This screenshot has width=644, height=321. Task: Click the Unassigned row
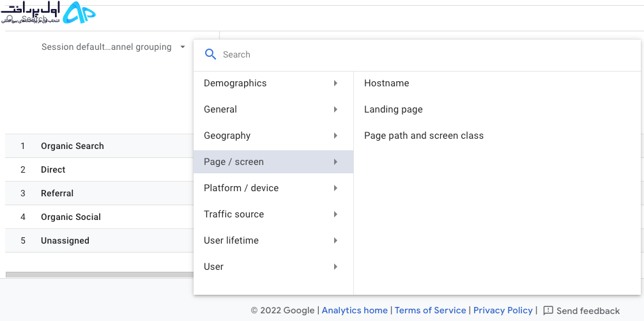tap(100, 240)
